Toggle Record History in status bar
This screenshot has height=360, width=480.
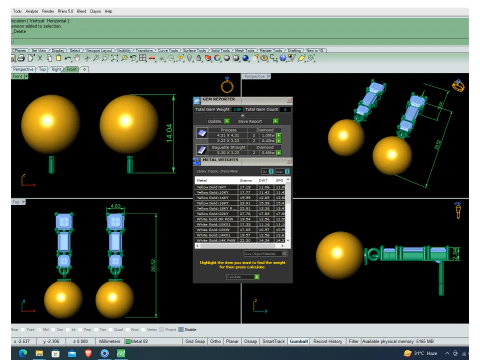pyautogui.click(x=327, y=341)
